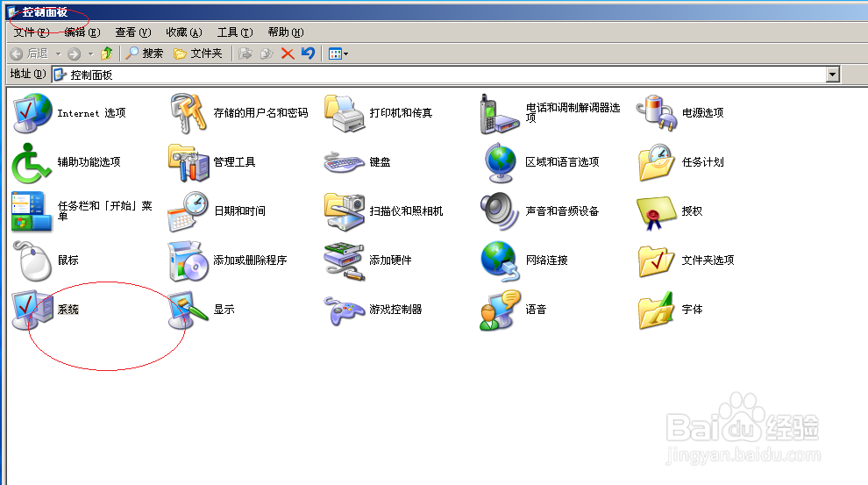
Task: Toggle the 文件夹 folders pane button
Action: coord(197,53)
